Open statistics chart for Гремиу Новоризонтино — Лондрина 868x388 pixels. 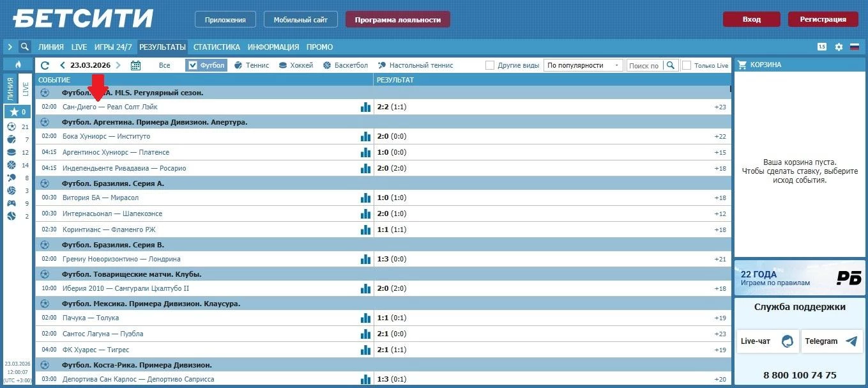(365, 259)
